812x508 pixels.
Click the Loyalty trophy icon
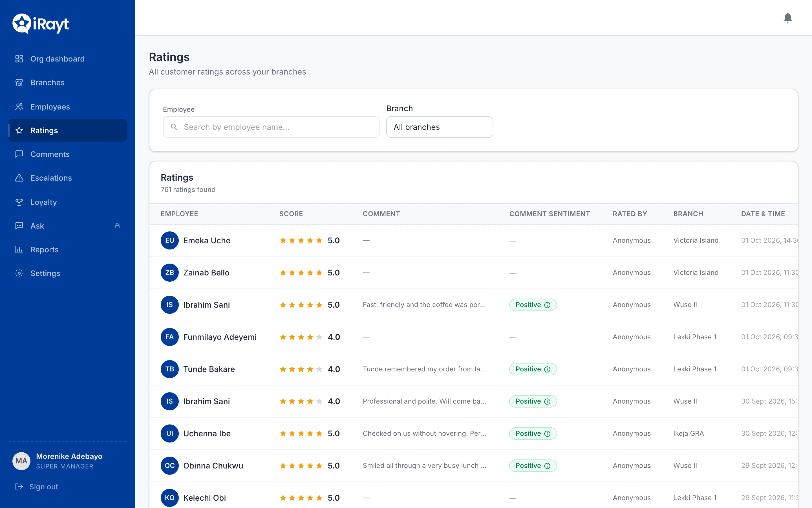tap(19, 202)
